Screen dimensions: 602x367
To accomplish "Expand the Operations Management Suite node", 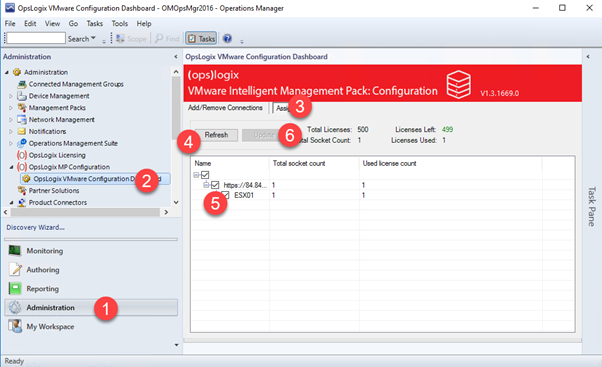I will coord(11,144).
